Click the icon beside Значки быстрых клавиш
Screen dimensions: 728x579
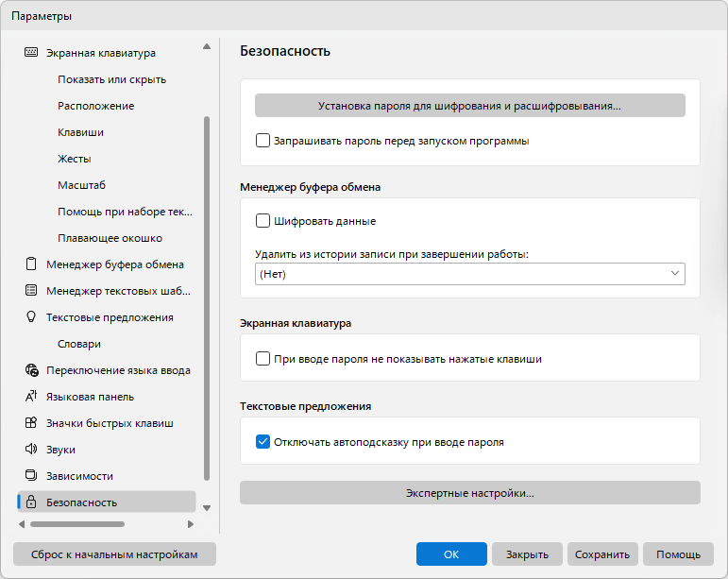[31, 422]
